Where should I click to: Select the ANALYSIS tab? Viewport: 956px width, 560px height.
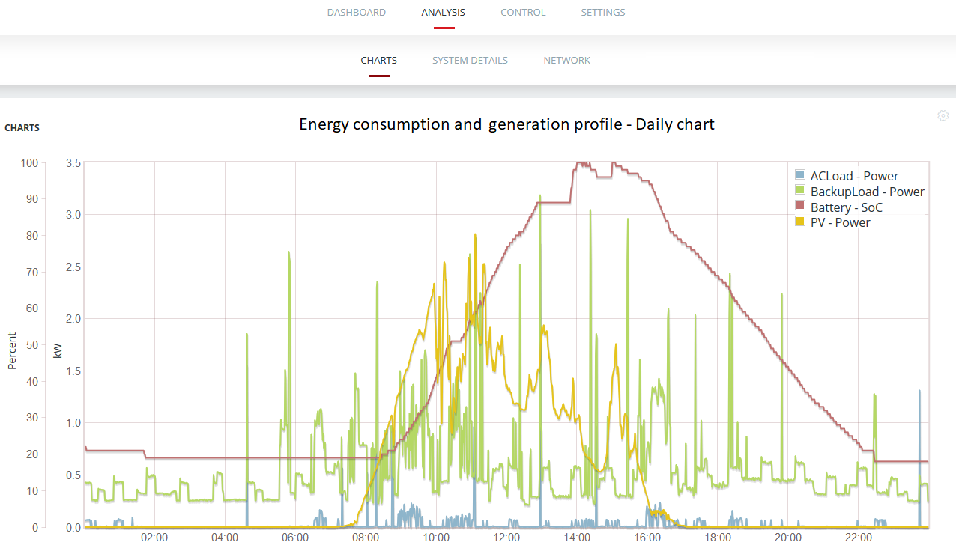[443, 12]
